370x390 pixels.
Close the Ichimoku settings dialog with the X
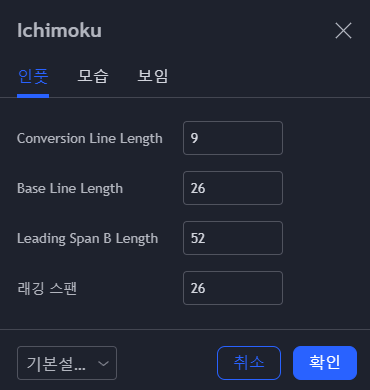pos(343,31)
